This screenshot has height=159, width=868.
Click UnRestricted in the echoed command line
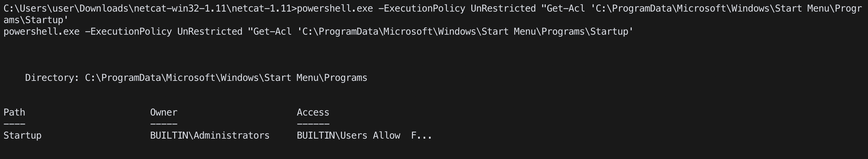point(210,32)
